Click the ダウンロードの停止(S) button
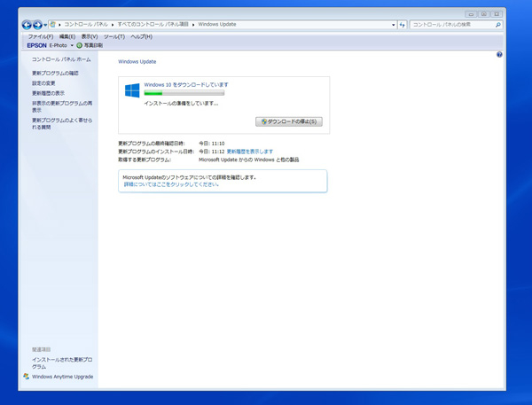The height and width of the screenshot is (405, 532). [289, 121]
